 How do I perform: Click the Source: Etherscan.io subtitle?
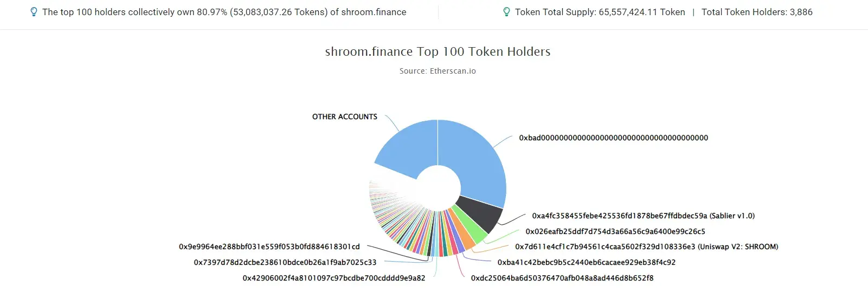pos(438,71)
